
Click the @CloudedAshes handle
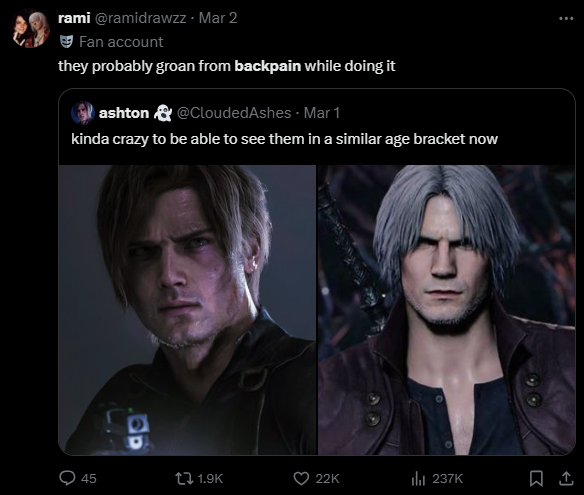234,113
